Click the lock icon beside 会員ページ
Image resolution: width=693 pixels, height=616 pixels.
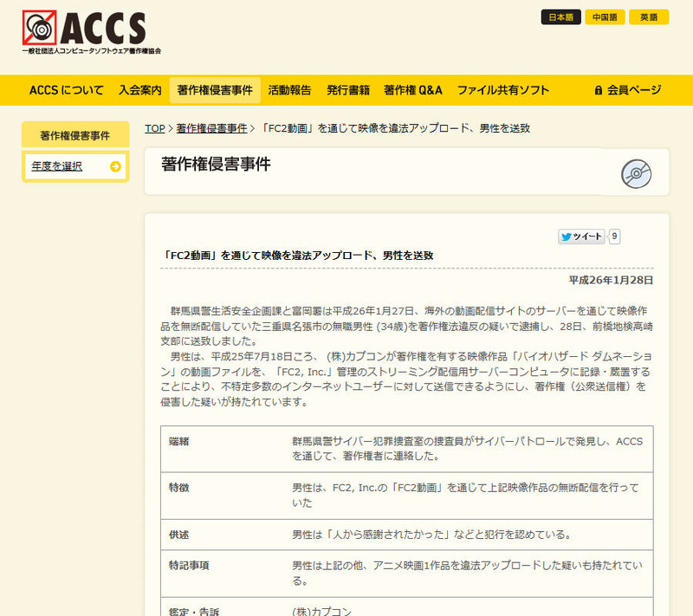click(598, 90)
